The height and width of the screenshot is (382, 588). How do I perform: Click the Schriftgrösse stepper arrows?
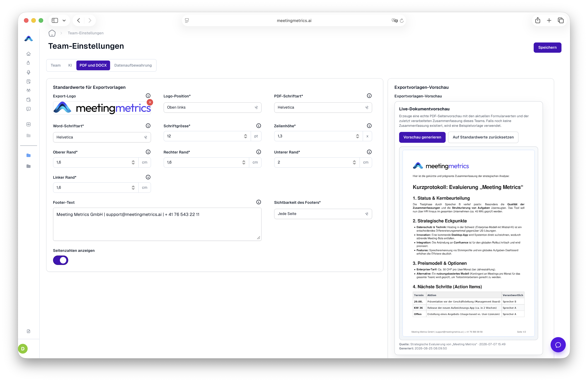(x=245, y=136)
